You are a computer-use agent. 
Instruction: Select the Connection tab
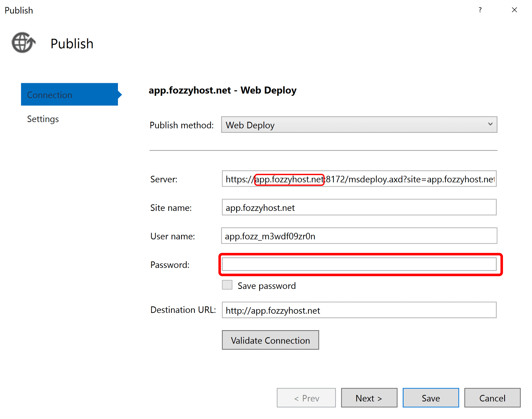[x=70, y=95]
